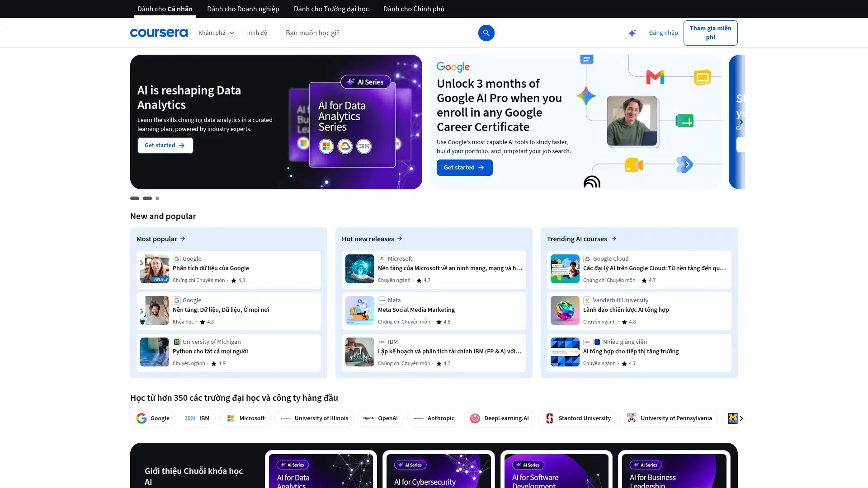Switch to Dành cho Chính phủ tab
This screenshot has width=868, height=488.
tap(414, 9)
